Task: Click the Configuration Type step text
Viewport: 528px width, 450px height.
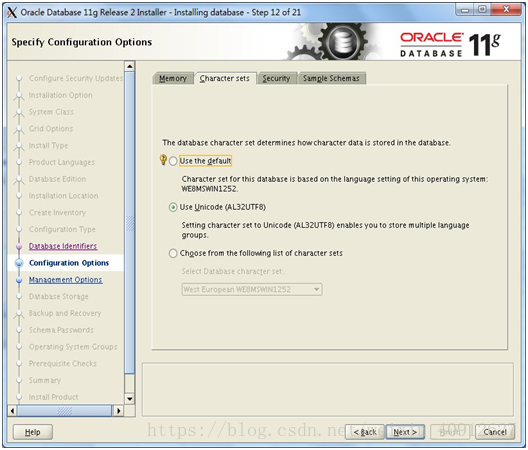Action: point(62,229)
